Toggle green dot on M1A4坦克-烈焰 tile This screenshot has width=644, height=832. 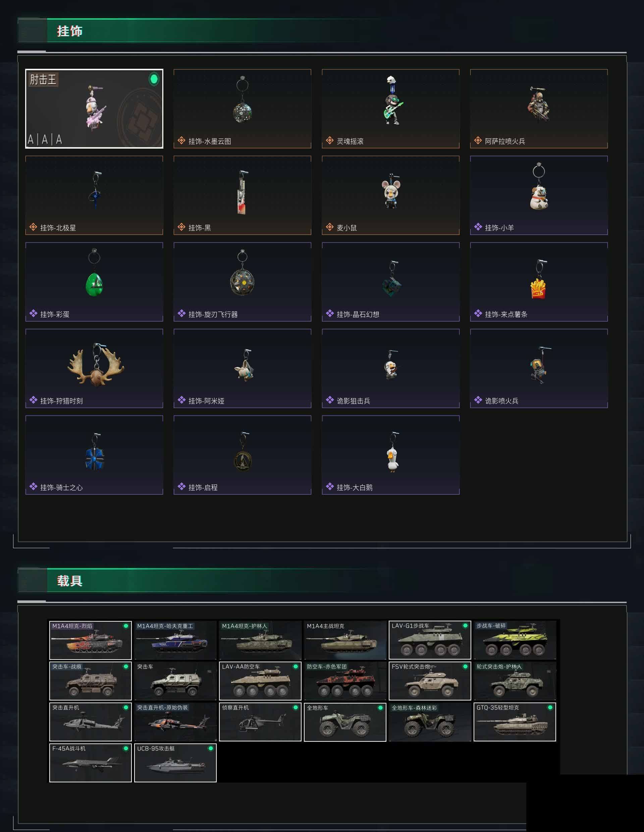(x=126, y=626)
